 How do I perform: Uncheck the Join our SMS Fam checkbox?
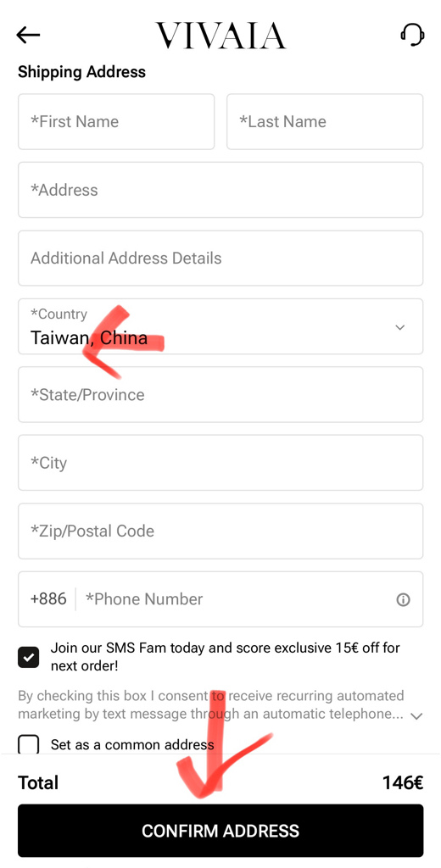(x=29, y=657)
